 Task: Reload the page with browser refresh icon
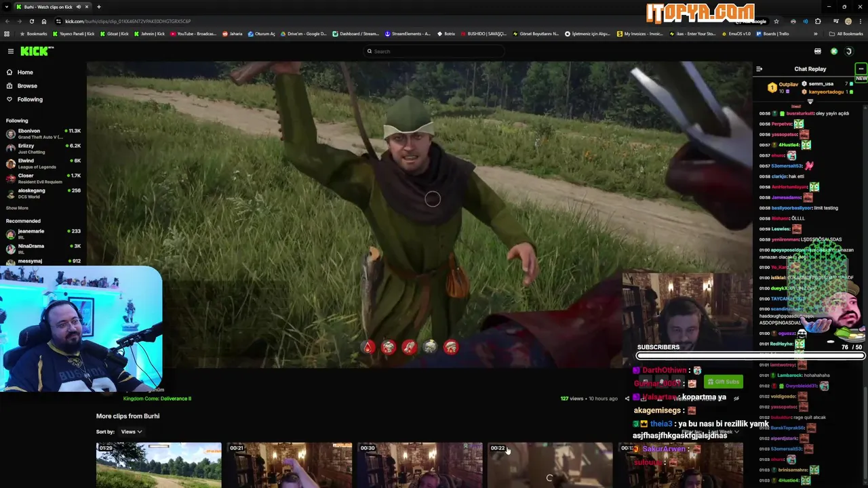pyautogui.click(x=32, y=21)
